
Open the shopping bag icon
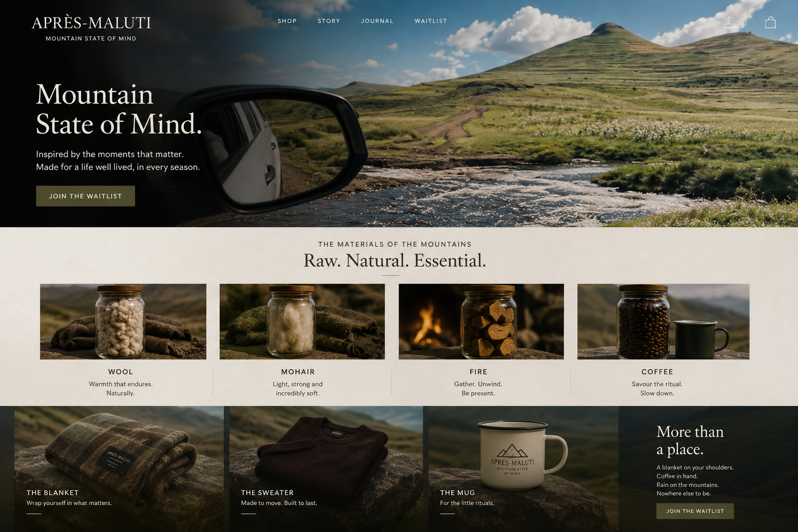(770, 22)
